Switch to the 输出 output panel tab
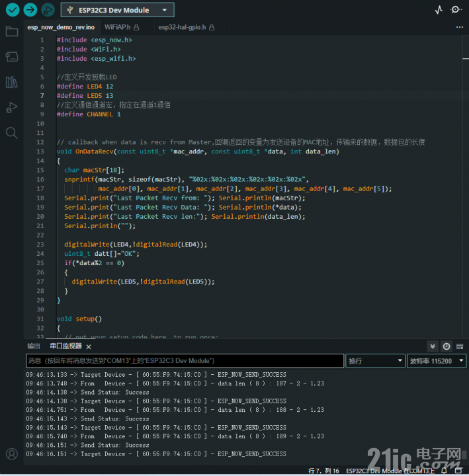The width and height of the screenshot is (469, 476). tap(34, 346)
